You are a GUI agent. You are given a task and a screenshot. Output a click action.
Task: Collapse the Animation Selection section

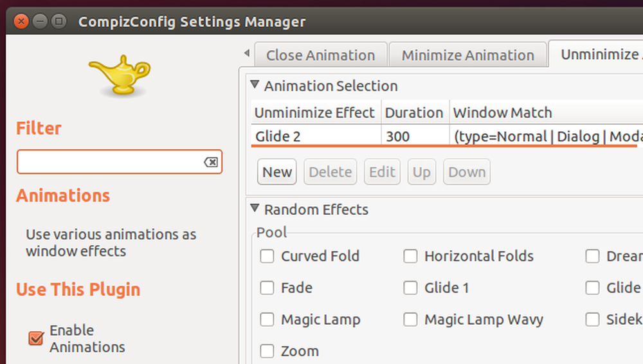[x=255, y=85]
